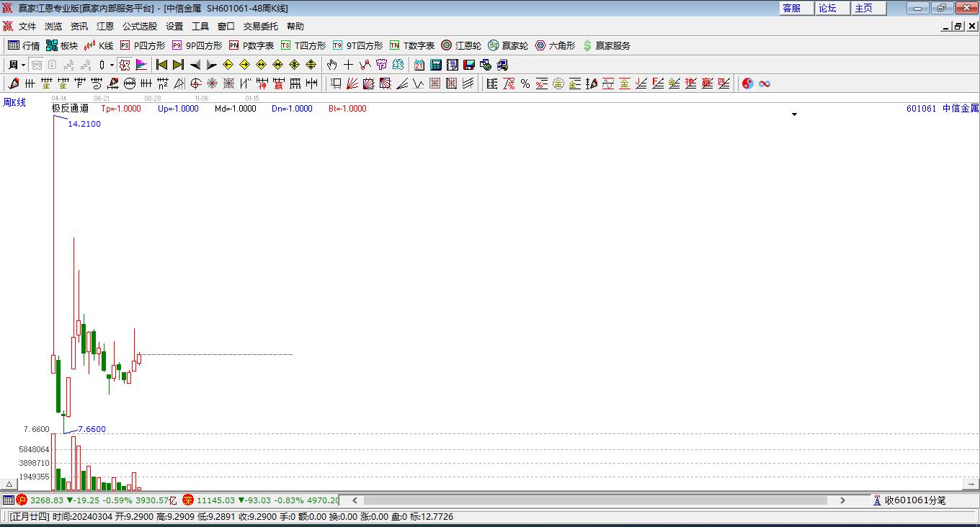
Task: Open the T数字表 tool
Action: 412,45
